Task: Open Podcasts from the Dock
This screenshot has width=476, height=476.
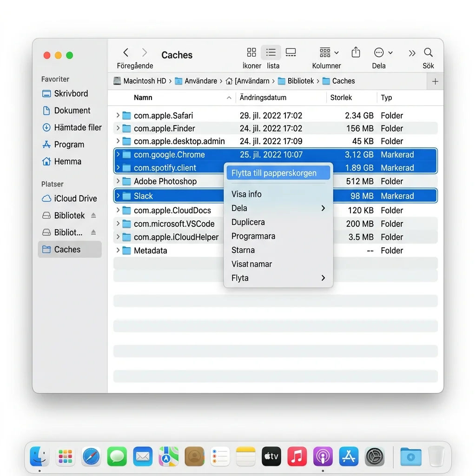Action: 323,456
